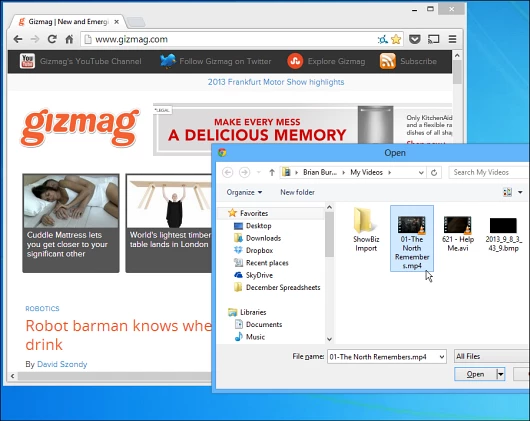Click back arrow in the Open dialog

click(x=227, y=172)
